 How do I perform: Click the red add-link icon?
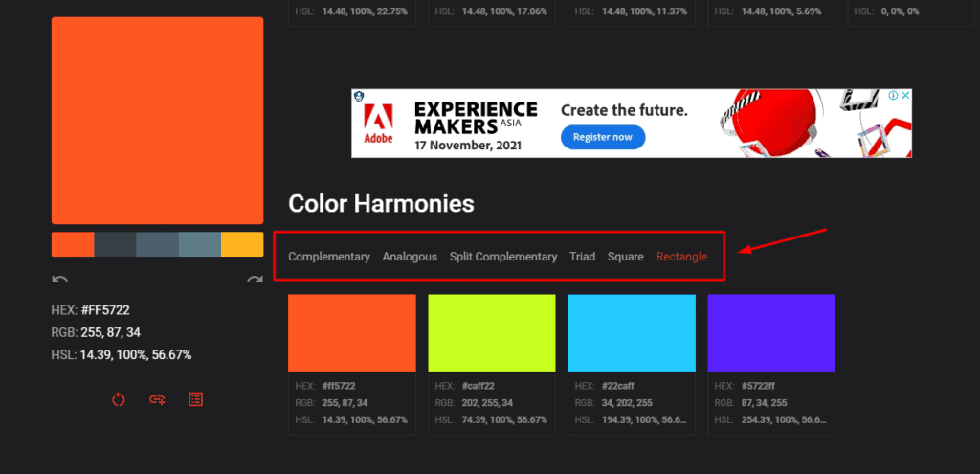157,399
